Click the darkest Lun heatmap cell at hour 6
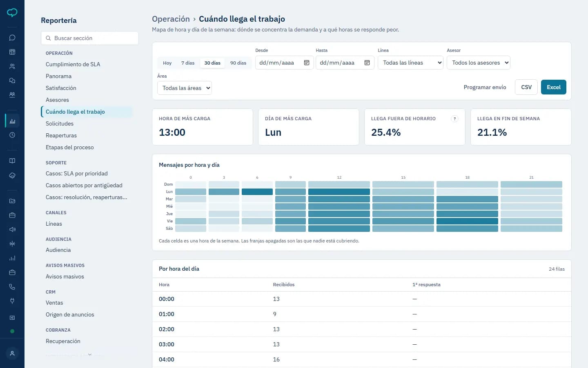The width and height of the screenshot is (588, 368). tap(257, 192)
